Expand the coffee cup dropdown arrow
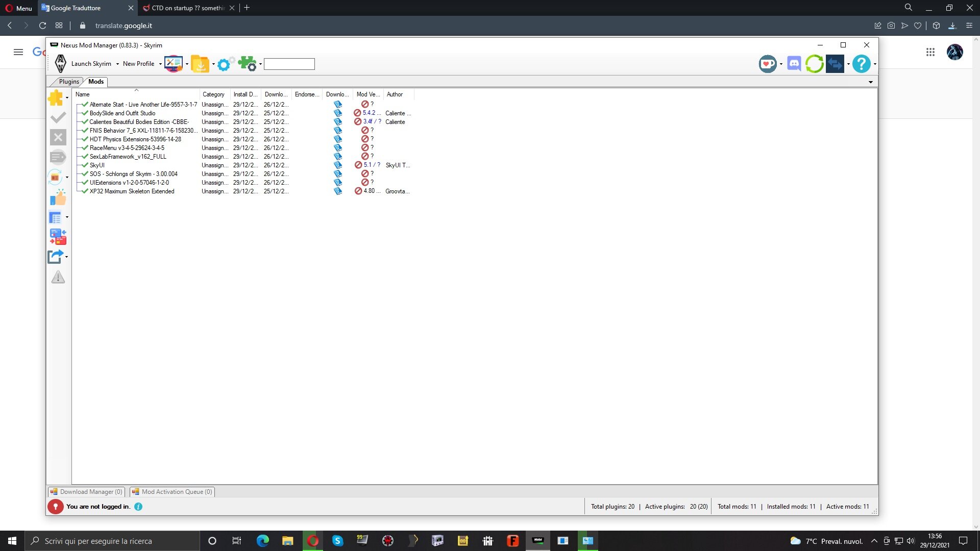The height and width of the screenshot is (551, 980). (x=781, y=64)
